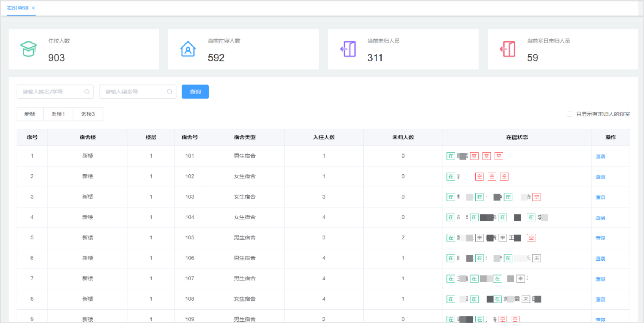
Task: Click the 未归人数 column header
Action: point(403,137)
